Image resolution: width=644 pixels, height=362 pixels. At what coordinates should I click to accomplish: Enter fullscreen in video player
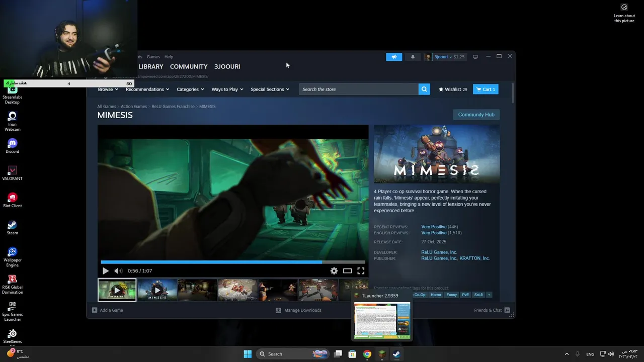(361, 270)
